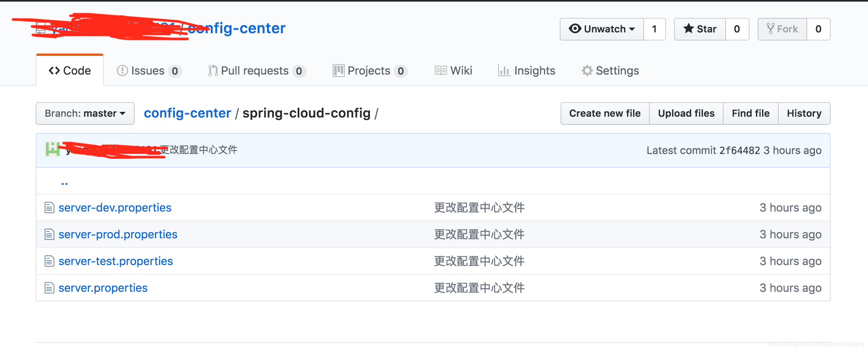Open server-test.properties file
Viewport: 868px width, 351px height.
point(116,261)
